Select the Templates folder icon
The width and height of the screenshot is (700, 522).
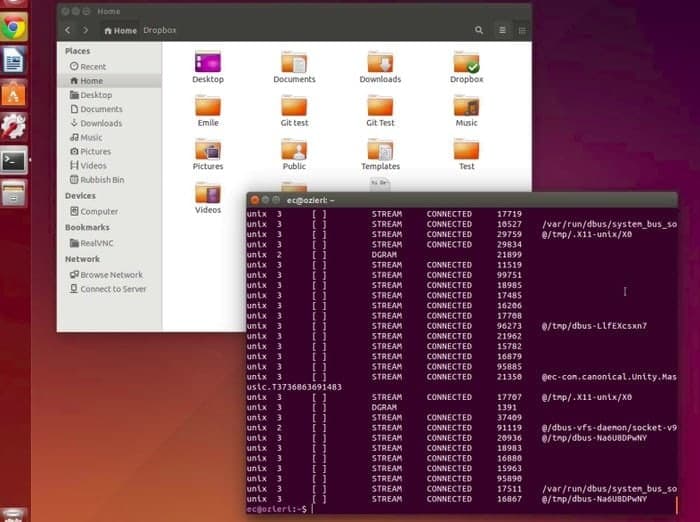click(x=380, y=154)
